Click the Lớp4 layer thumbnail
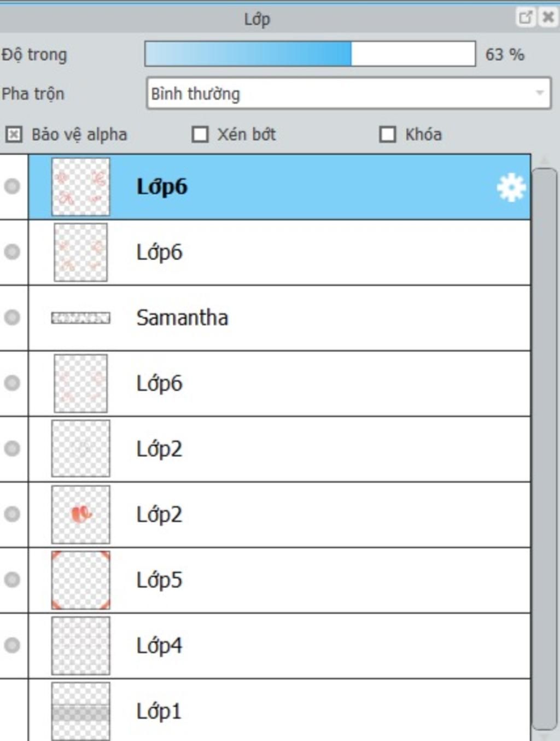 coord(80,646)
